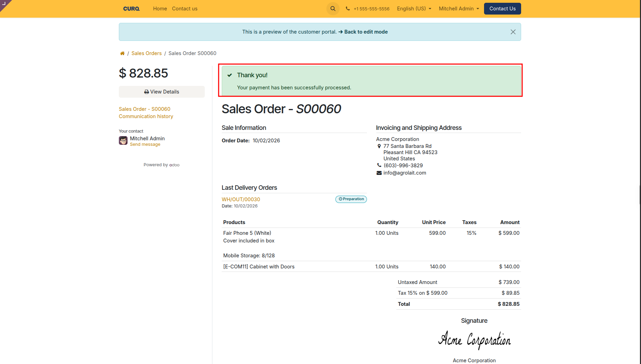Click the Odoo logo in Powered by
Screen dimensions: 641x364
click(x=174, y=165)
